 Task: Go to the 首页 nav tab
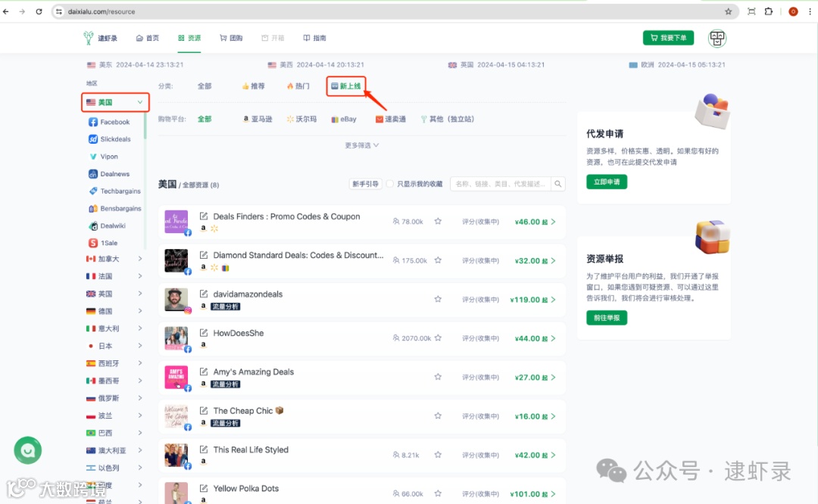(148, 38)
